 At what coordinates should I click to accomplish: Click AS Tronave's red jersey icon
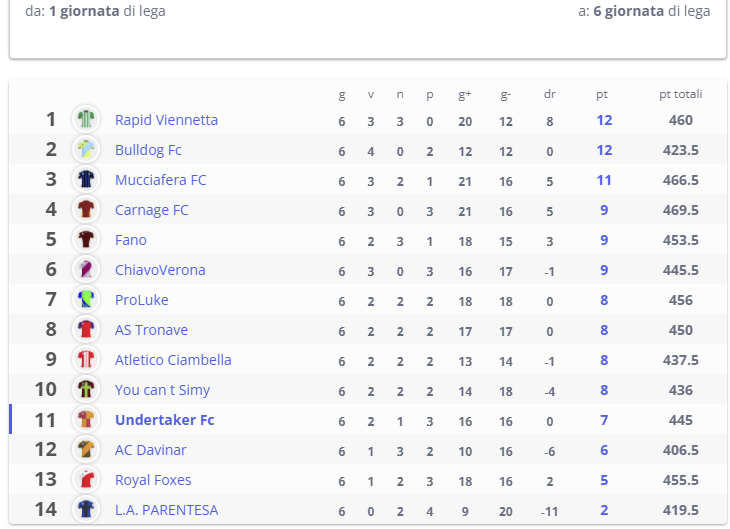86,329
